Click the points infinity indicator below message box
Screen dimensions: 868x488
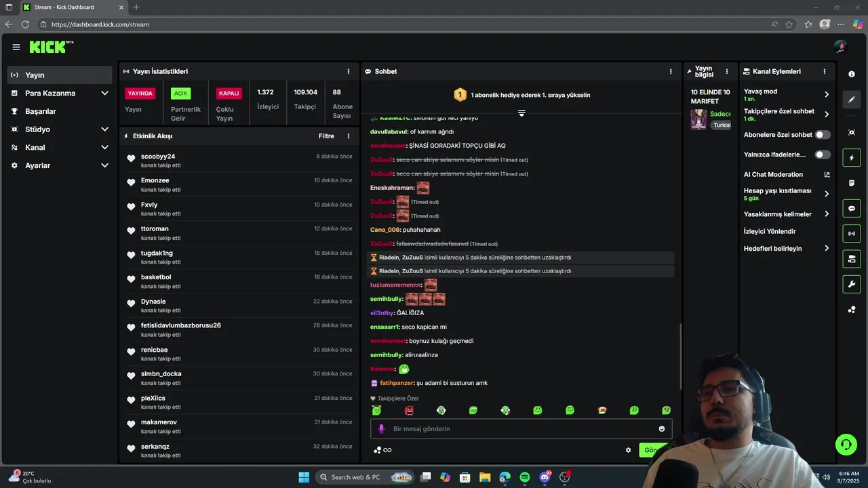pos(382,450)
